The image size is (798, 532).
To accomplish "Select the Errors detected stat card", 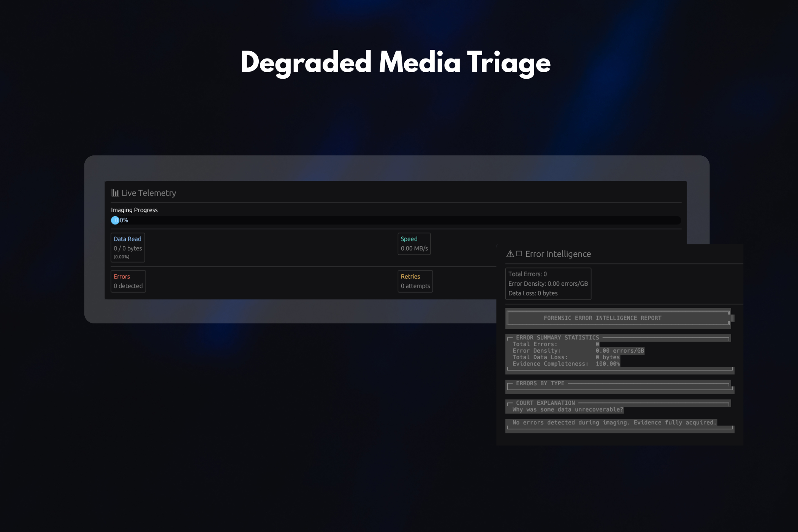I will click(128, 281).
